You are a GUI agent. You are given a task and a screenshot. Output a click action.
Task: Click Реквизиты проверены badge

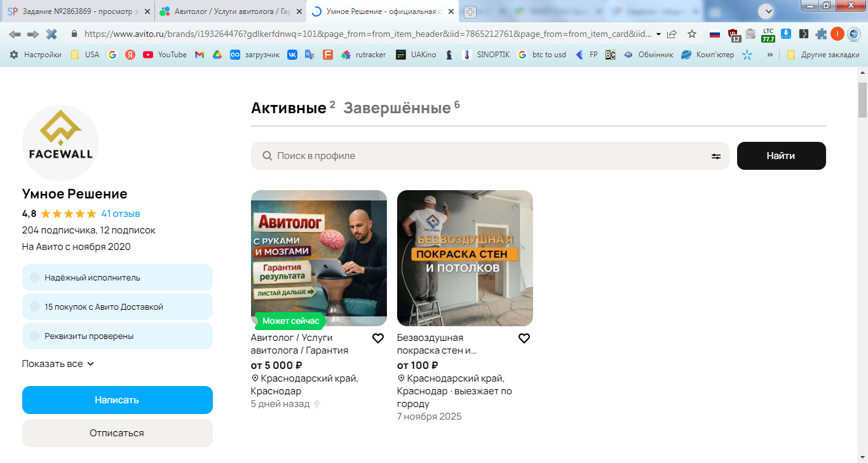pyautogui.click(x=117, y=336)
